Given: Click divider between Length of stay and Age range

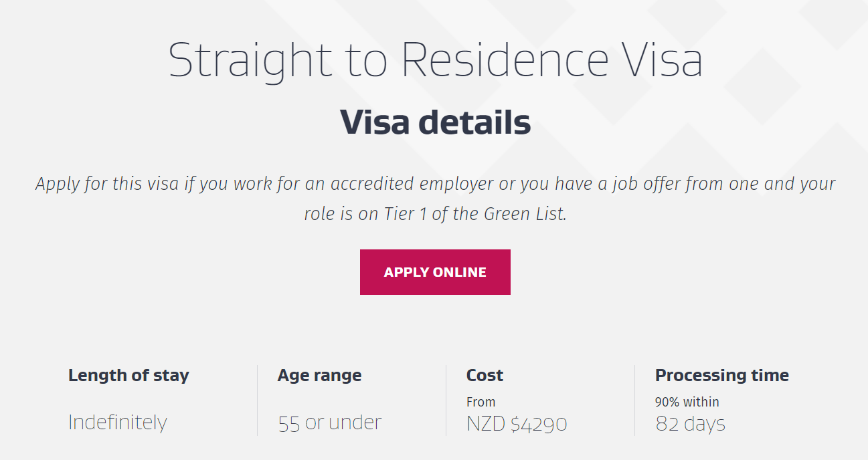Looking at the screenshot, I should click(x=257, y=400).
